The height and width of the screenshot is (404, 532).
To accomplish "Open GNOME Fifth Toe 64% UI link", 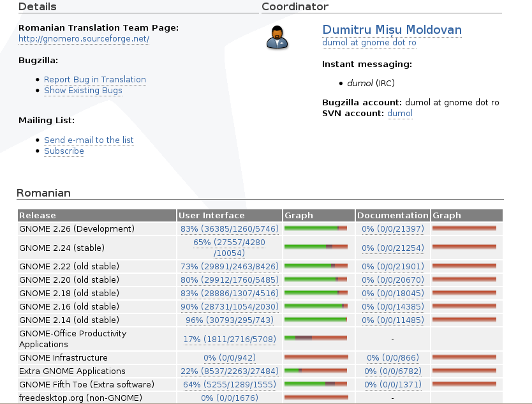I will [230, 385].
